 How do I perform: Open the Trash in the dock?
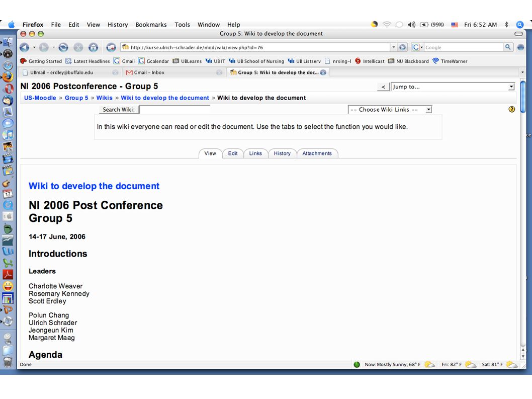8,362
